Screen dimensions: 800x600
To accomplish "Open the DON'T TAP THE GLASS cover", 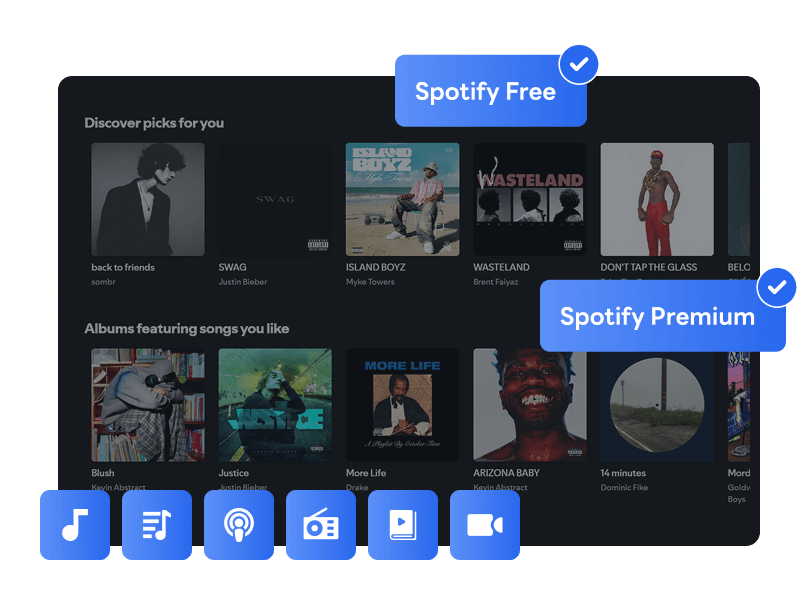I will [657, 199].
